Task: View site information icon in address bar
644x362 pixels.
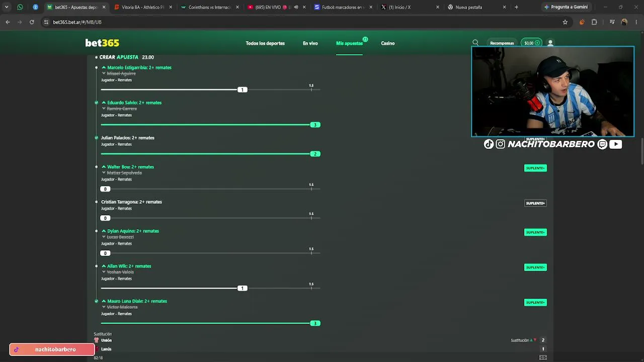Action: coord(46,22)
